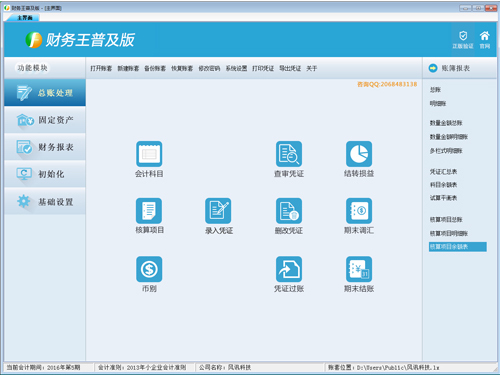Click 备份账套 in the top toolbar
This screenshot has height=375, width=500.
[155, 68]
